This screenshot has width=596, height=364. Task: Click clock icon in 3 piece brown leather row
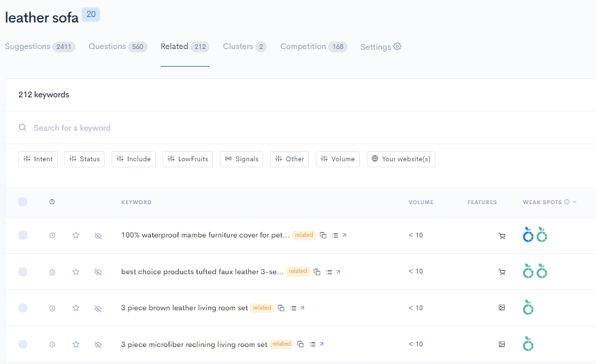point(52,308)
